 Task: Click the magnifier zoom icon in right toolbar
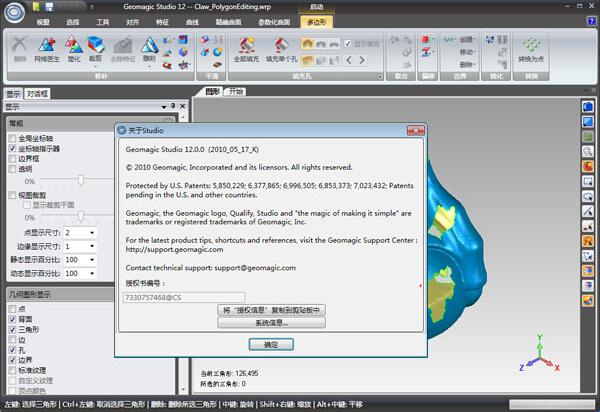588,151
